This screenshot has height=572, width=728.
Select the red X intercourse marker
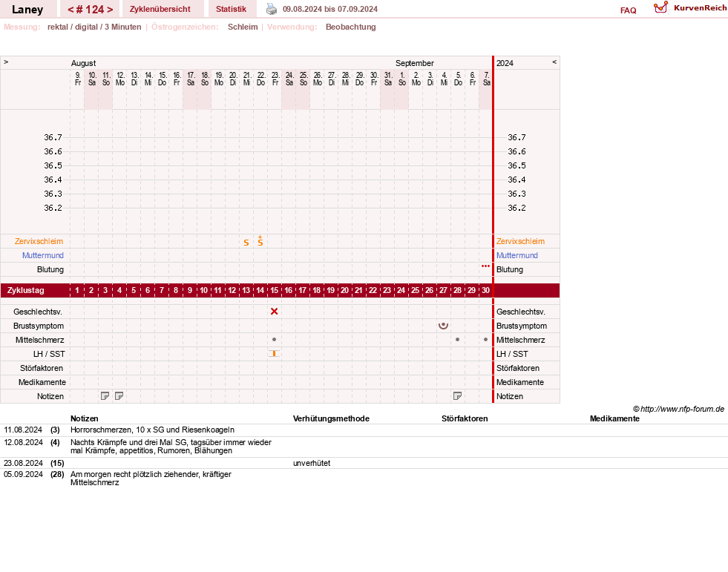click(275, 312)
